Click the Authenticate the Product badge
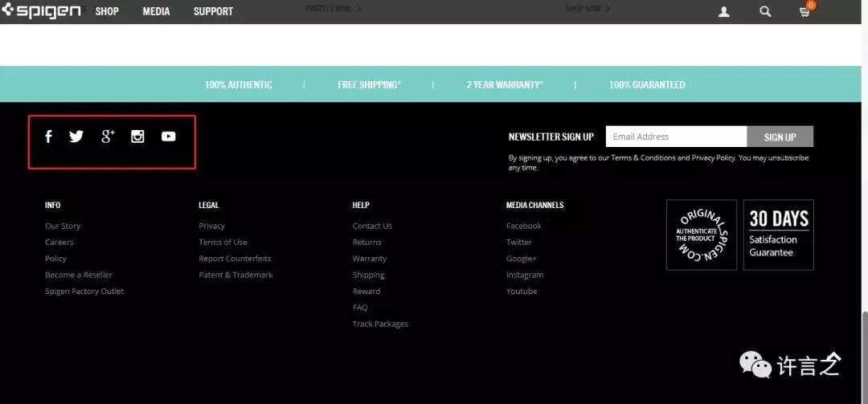 coord(702,235)
